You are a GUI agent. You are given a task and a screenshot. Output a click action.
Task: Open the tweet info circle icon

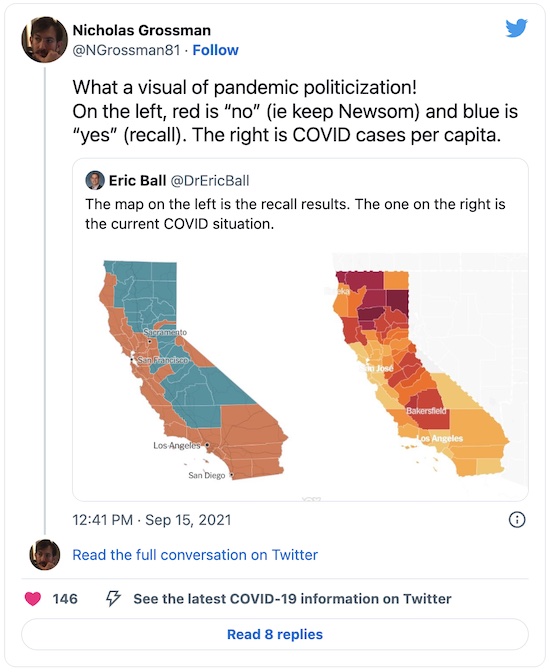click(x=517, y=520)
